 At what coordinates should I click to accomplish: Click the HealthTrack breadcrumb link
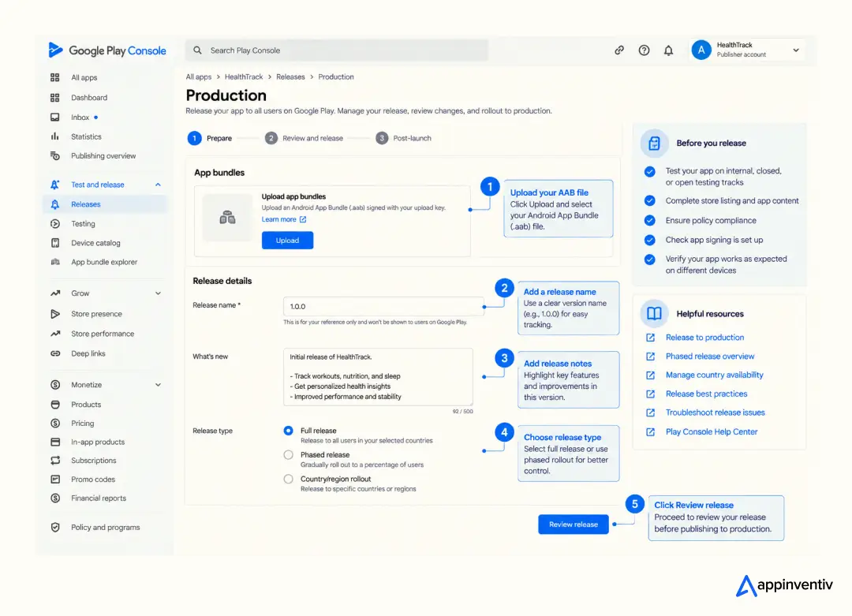(244, 77)
